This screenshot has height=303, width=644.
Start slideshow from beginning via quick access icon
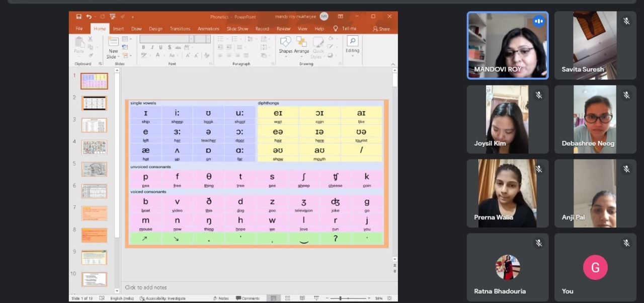pos(112,17)
